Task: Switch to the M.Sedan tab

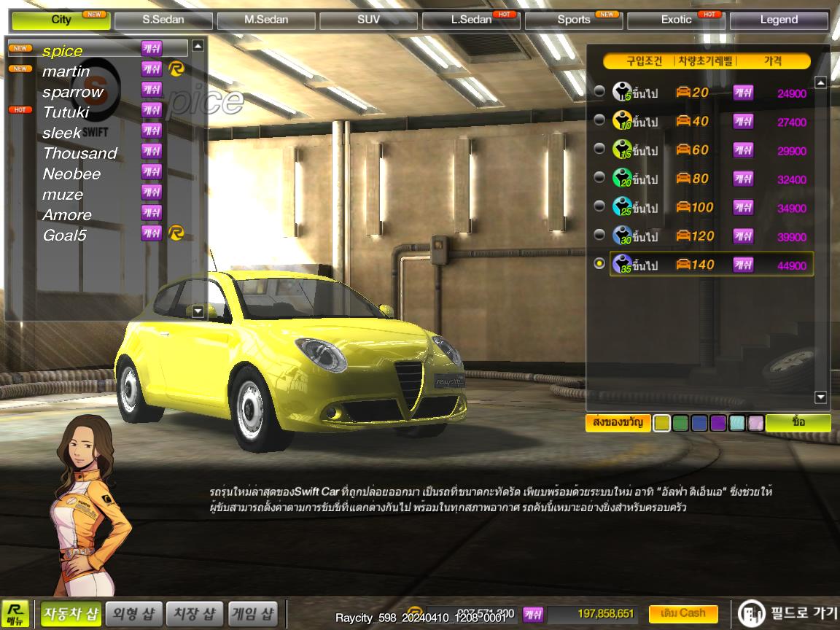Action: point(266,20)
